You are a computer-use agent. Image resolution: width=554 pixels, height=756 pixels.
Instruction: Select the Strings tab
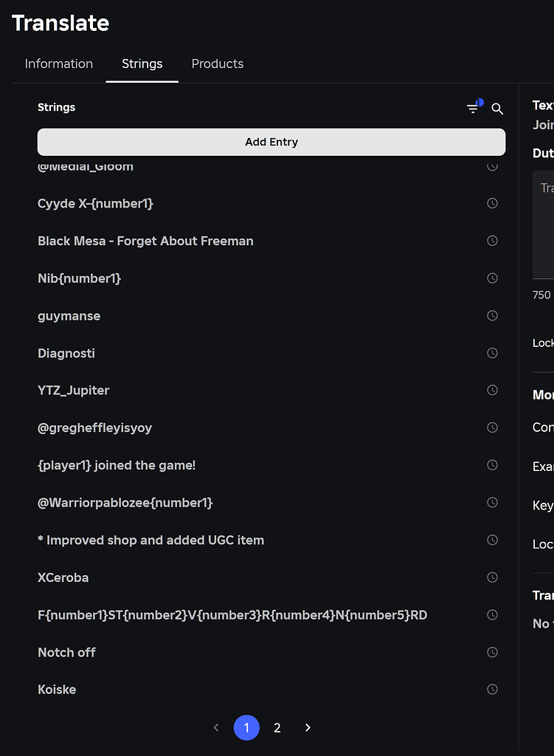[x=142, y=64]
